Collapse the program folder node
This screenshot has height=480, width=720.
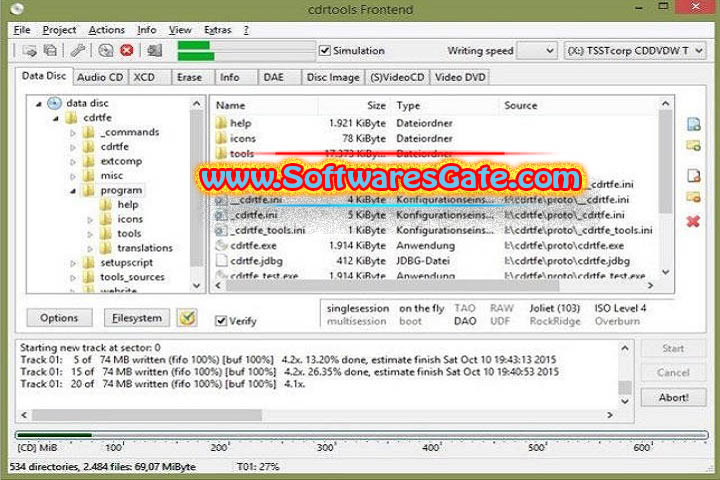click(x=73, y=191)
